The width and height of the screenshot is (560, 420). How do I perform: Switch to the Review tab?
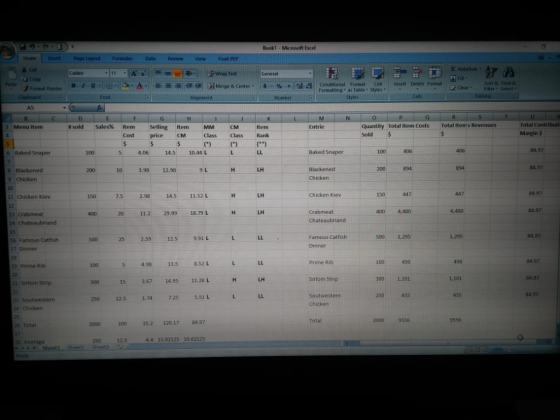[175, 59]
